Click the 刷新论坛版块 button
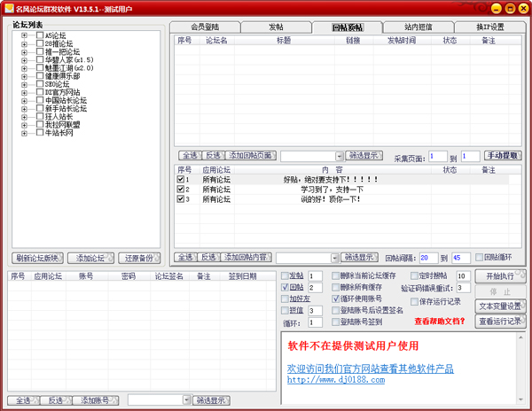Viewport: 532px width, 411px height. point(37,258)
